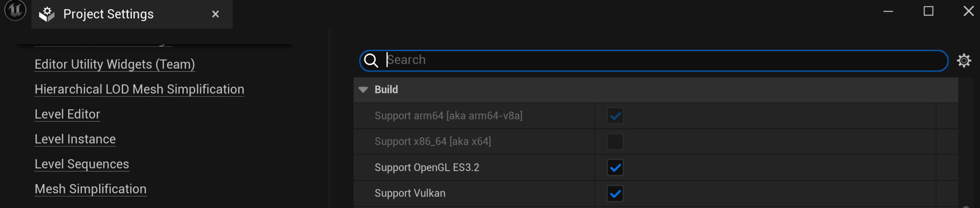
Task: Disable the Support OpenGL ES3.2 checkbox
Action: point(615,167)
